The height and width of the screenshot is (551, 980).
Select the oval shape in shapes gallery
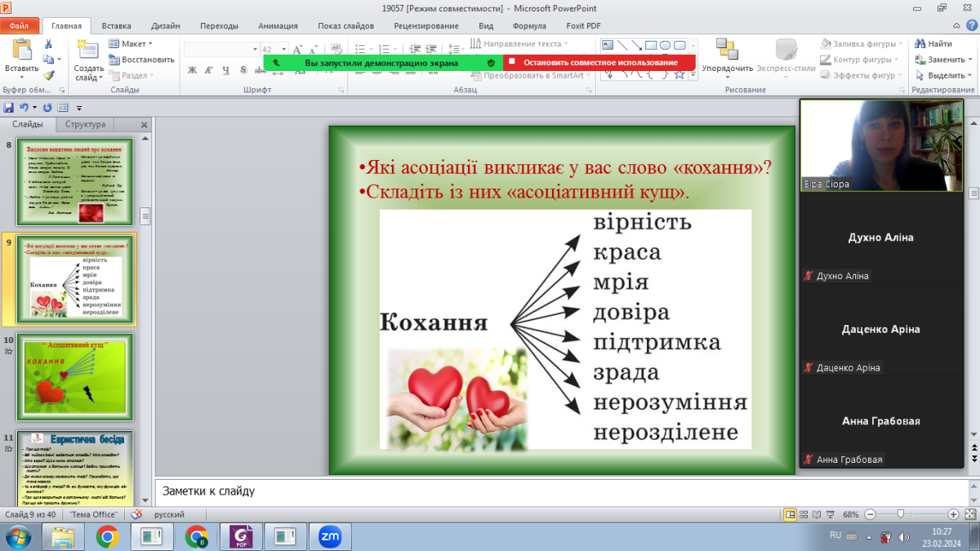pos(666,45)
